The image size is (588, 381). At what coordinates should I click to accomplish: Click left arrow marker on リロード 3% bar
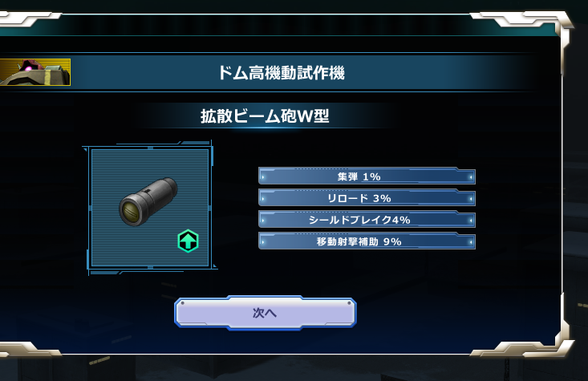click(x=263, y=199)
